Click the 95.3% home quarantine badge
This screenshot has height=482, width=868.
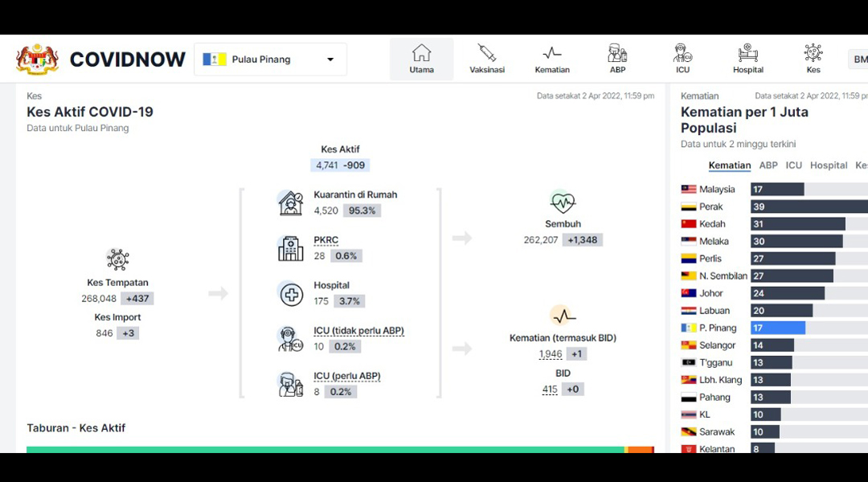point(362,210)
